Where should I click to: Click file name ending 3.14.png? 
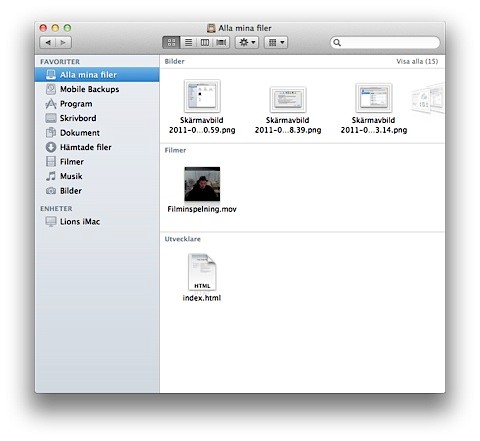point(374,125)
